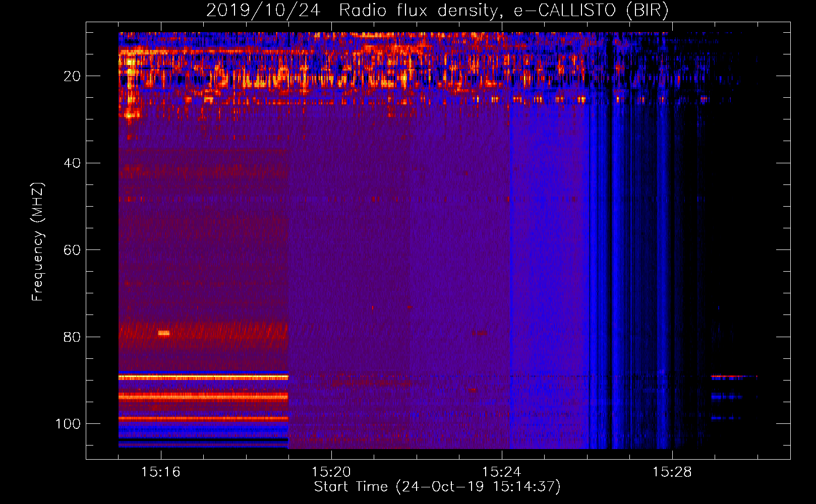Click the 'Frequency (MHZ)' axis label

point(38,241)
